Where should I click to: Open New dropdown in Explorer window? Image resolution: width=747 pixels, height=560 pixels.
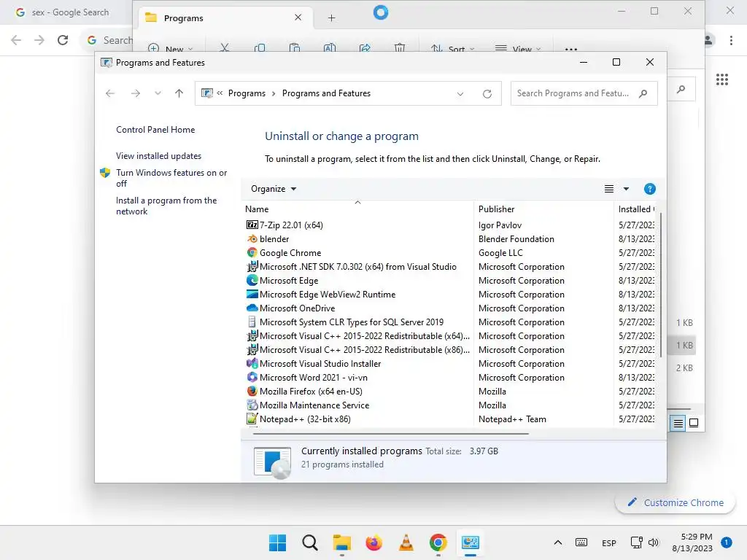click(x=170, y=48)
